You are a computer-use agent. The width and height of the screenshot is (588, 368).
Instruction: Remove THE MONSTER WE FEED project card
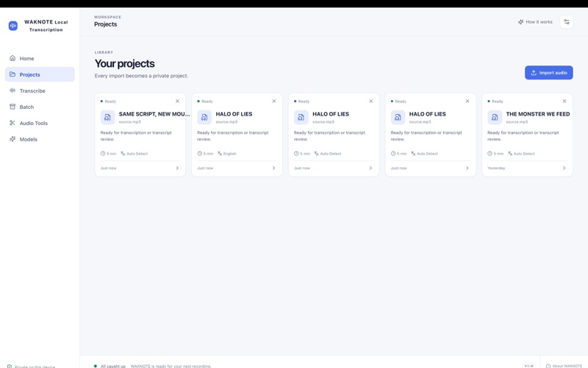point(564,101)
